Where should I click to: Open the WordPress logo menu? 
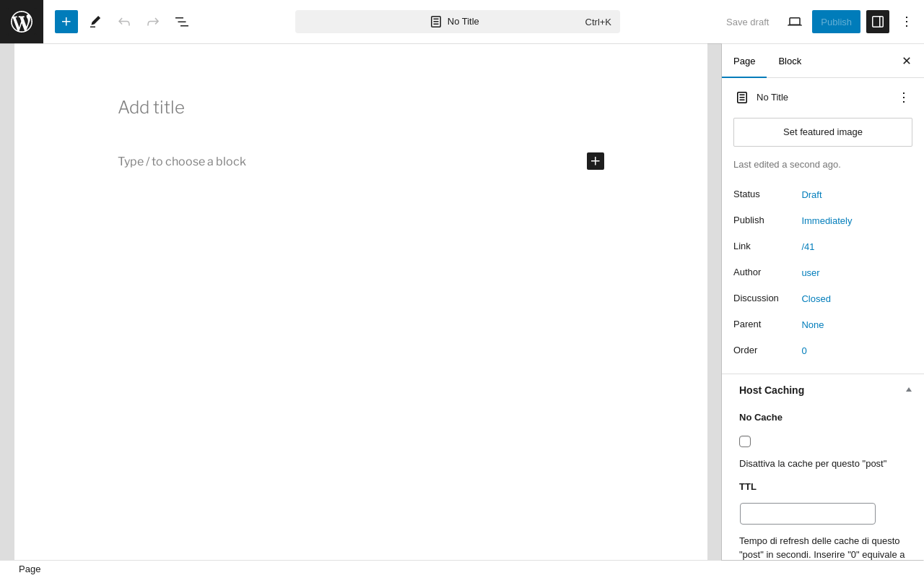(22, 22)
